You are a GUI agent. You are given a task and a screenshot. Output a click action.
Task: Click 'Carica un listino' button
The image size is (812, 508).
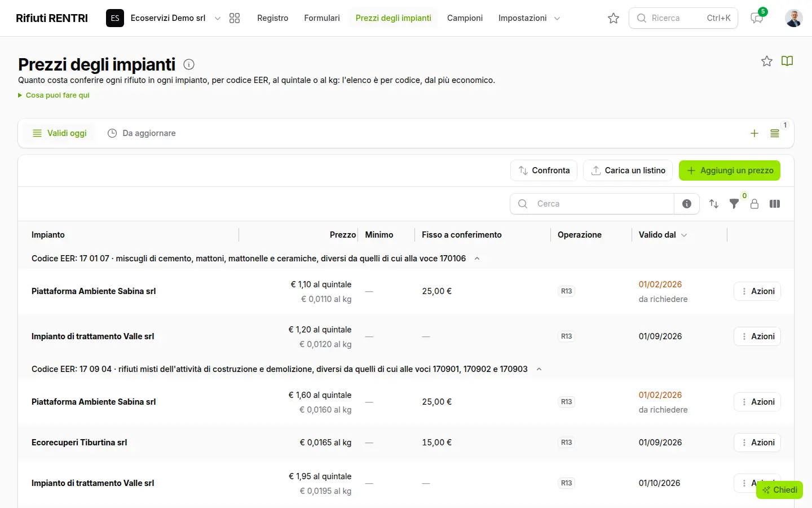point(628,170)
